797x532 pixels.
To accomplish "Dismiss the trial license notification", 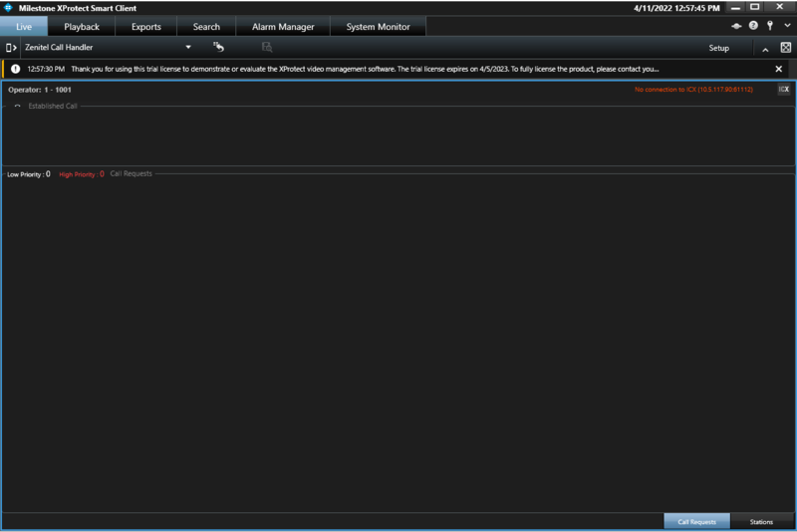I will (779, 69).
